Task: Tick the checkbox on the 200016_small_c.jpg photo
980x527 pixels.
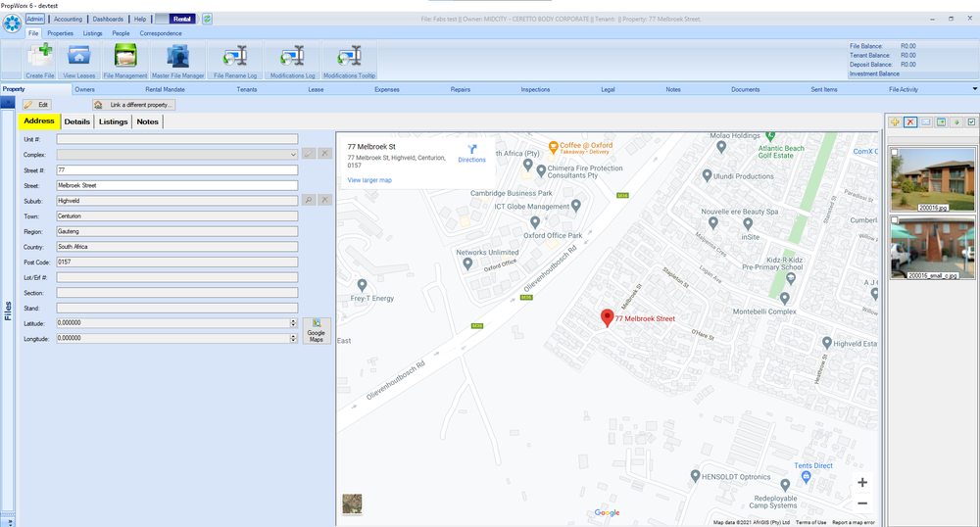Action: click(x=895, y=219)
